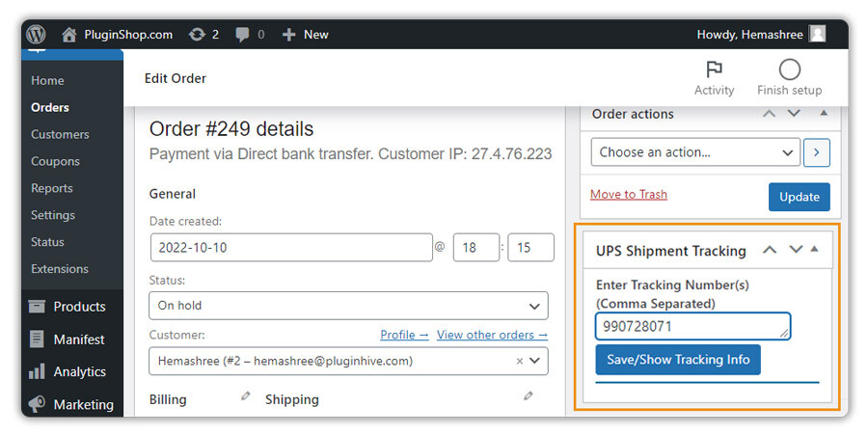Clear selected customer with the x icon
This screenshot has height=434, width=868.
point(520,361)
